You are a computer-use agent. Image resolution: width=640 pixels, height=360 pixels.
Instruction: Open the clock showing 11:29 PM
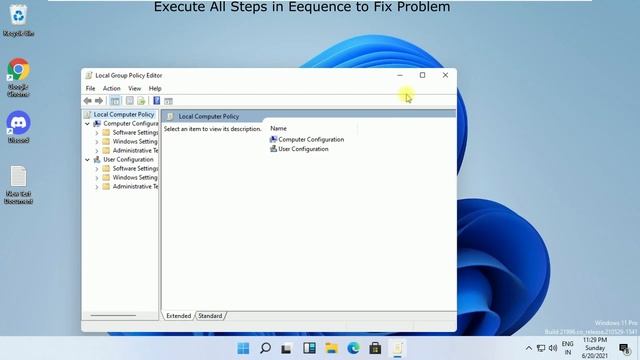(x=595, y=348)
